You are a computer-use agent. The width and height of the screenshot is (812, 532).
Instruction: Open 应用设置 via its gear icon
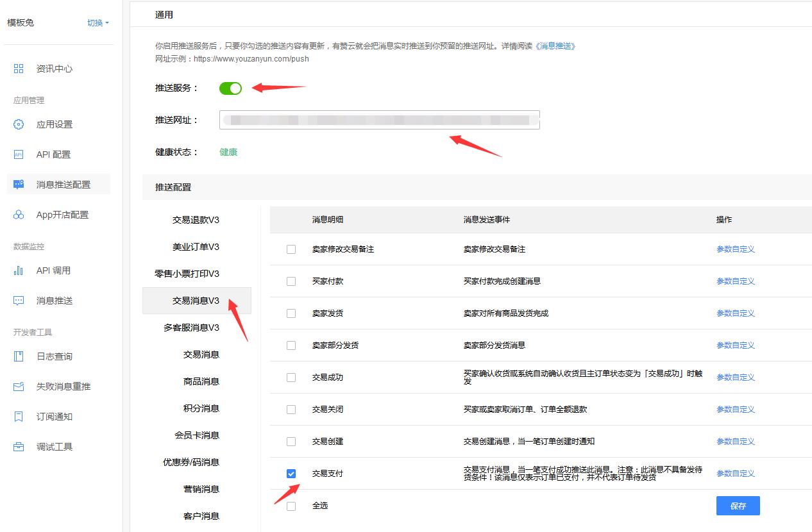click(x=19, y=124)
